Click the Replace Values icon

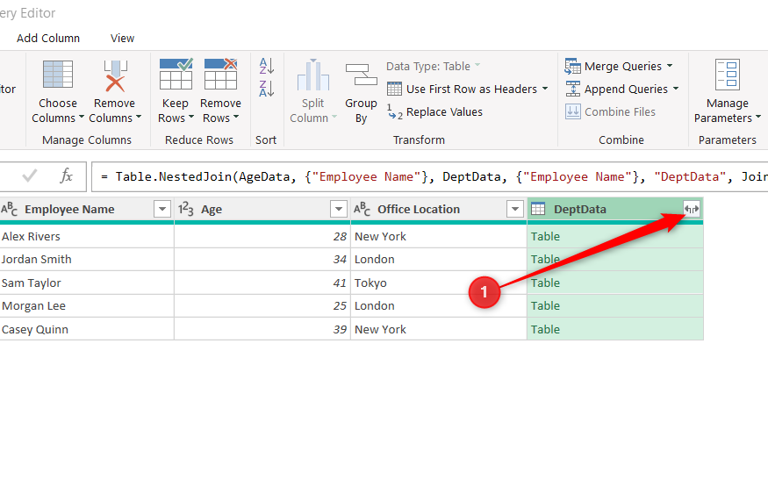(394, 112)
